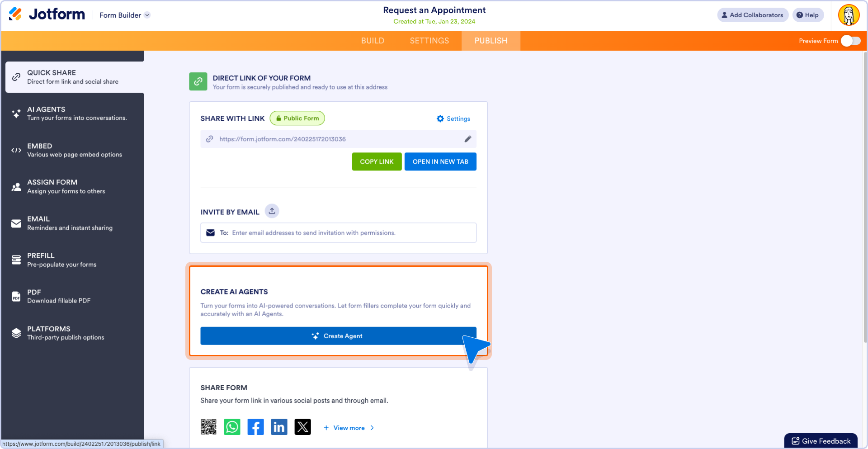Viewport: 868px width, 449px height.
Task: Click the upload icon beside Invite by Email
Action: coord(272,211)
